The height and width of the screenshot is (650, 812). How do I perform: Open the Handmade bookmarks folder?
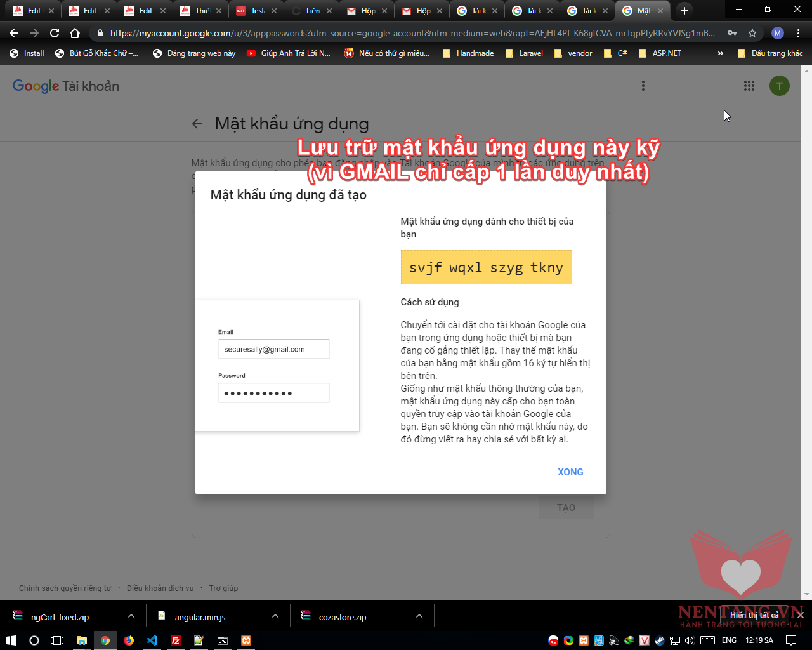point(468,53)
